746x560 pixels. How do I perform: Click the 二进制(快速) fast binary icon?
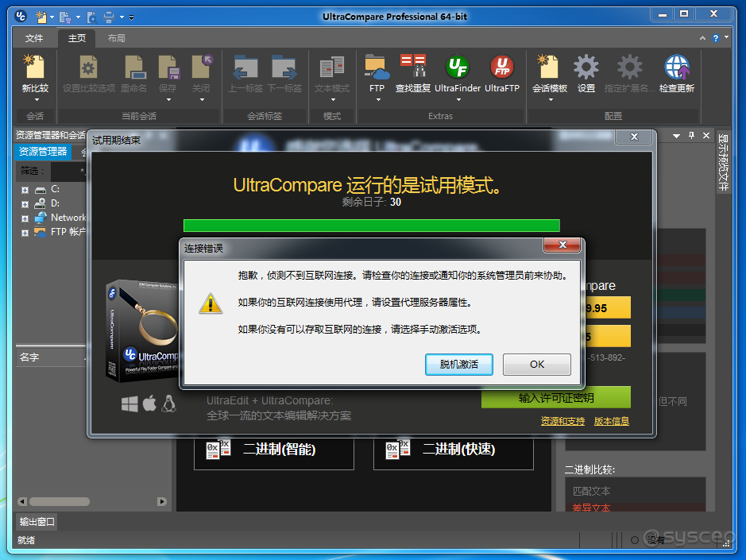point(398,449)
